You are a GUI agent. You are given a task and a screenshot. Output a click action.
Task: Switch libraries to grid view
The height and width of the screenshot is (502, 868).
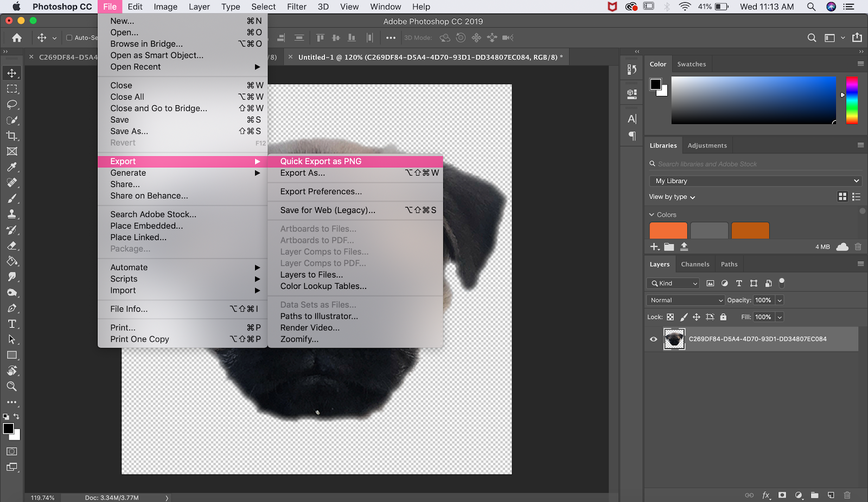point(843,197)
